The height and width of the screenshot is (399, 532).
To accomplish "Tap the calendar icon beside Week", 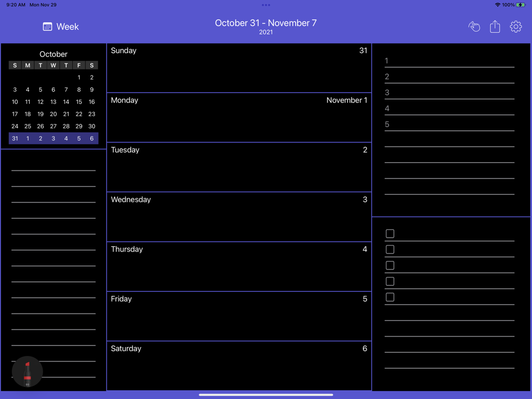I will [48, 26].
